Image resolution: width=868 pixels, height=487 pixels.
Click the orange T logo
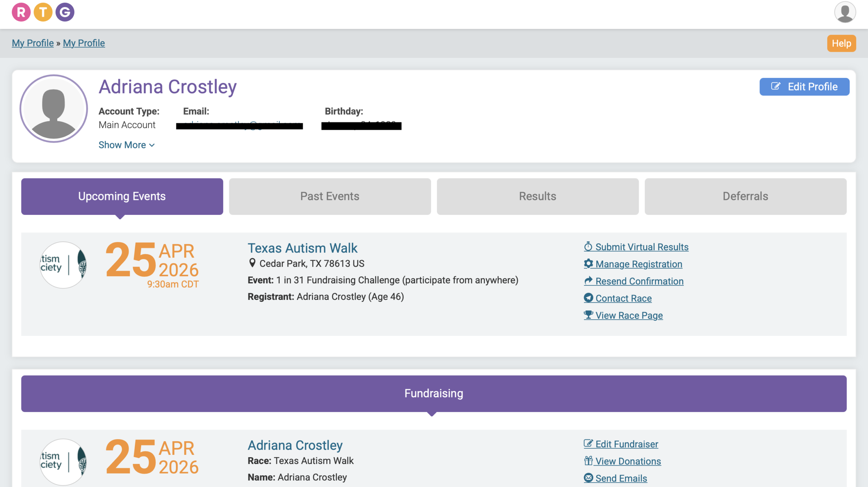click(44, 12)
